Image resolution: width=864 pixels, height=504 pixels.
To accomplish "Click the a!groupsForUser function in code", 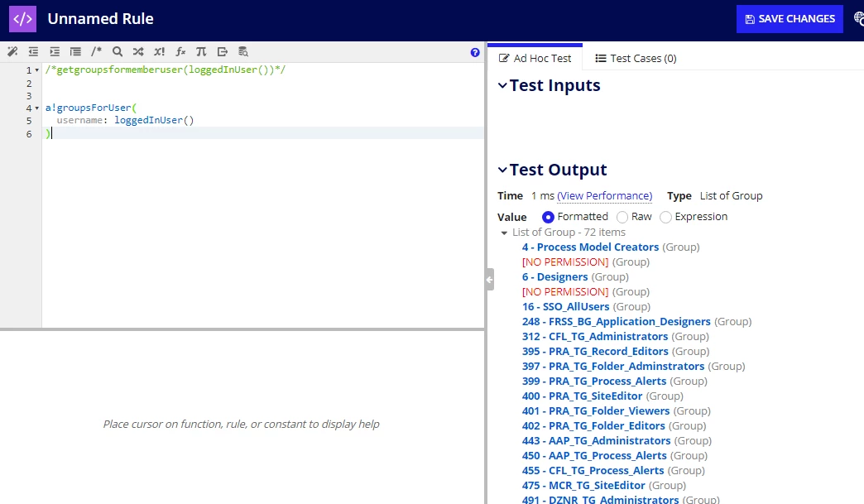I will (x=89, y=108).
